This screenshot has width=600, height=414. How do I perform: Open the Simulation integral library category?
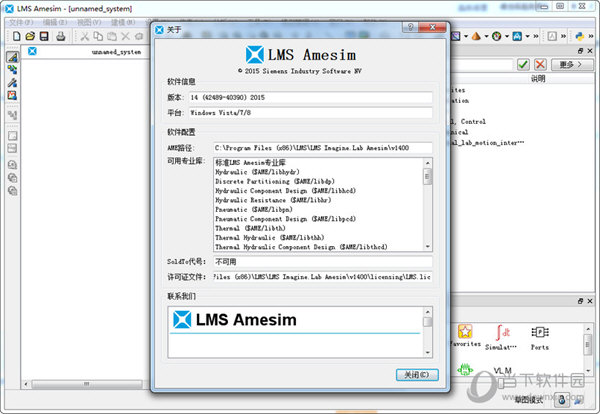pos(501,337)
